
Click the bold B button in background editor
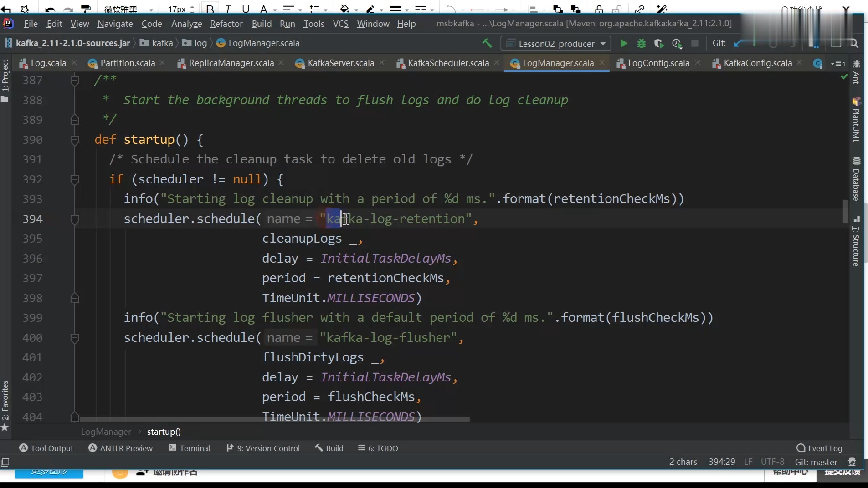pyautogui.click(x=210, y=9)
